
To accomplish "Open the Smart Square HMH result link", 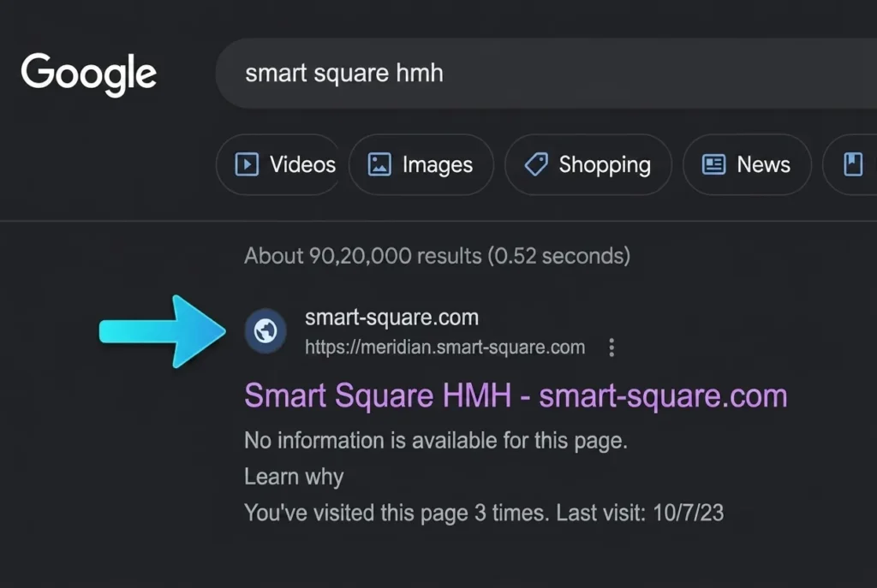I will tap(516, 395).
